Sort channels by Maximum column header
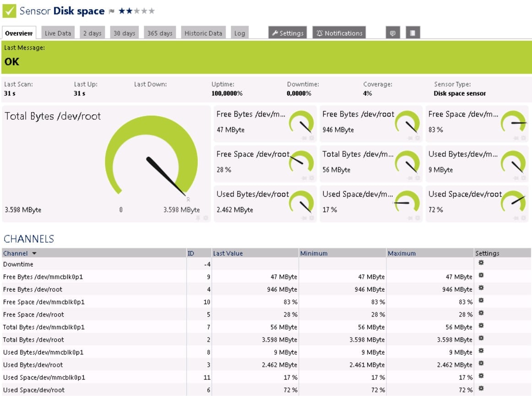Viewport: 532px width, 396px height. click(402, 253)
